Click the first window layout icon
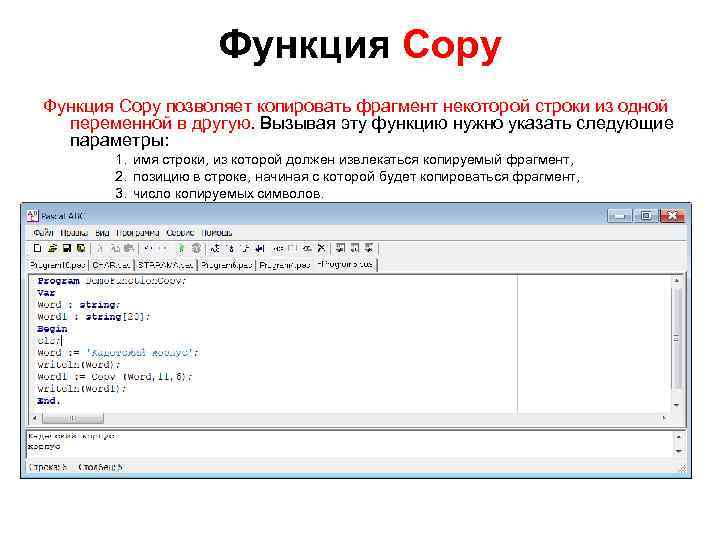Screen dimensions: 720x540 340,248
